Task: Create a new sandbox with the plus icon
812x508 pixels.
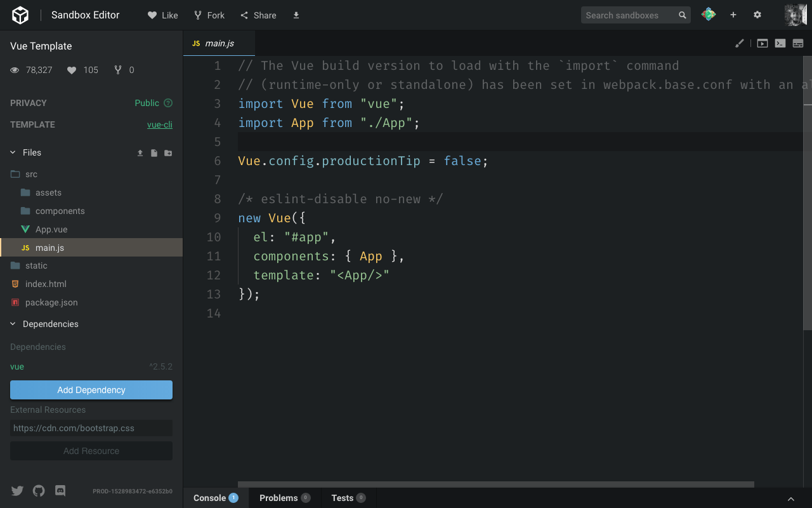Action: pos(733,14)
